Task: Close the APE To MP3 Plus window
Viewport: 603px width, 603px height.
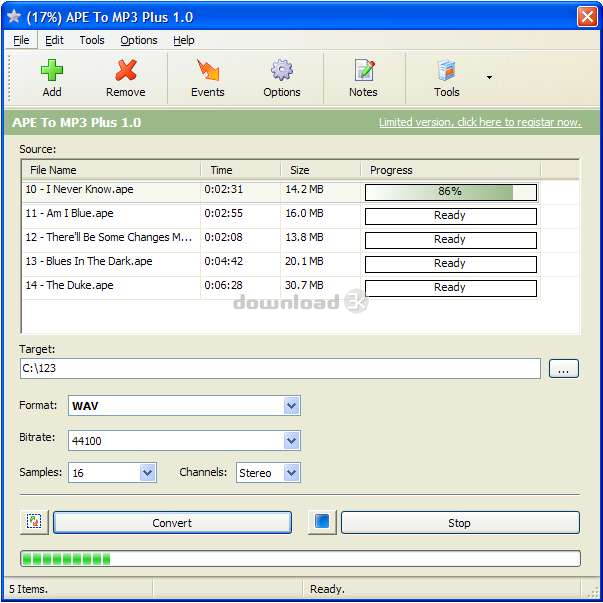Action: tap(587, 17)
